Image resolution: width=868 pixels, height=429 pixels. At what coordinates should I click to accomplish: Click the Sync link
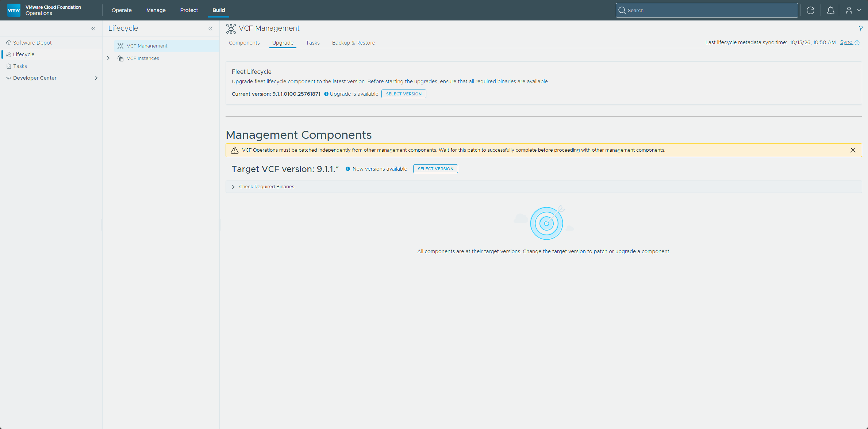[846, 42]
